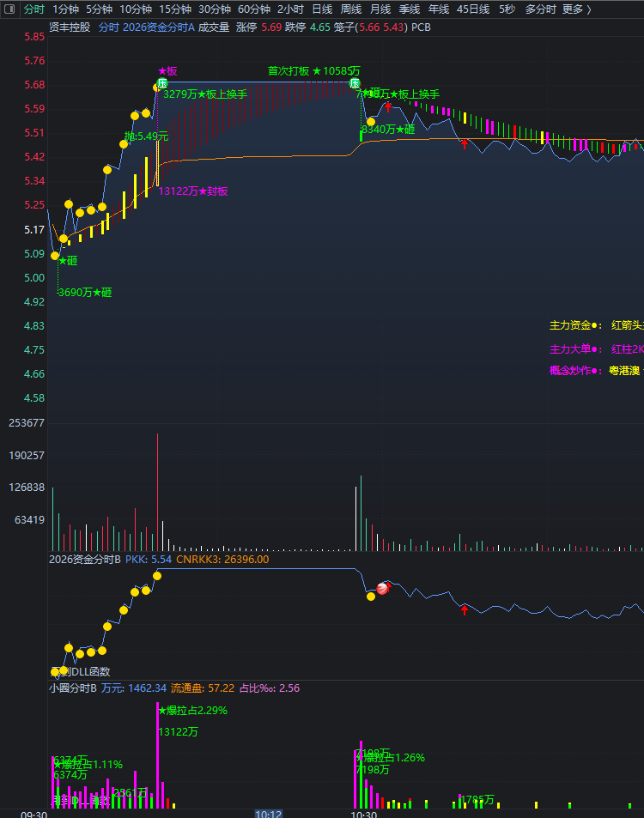The width and height of the screenshot is (644, 818).
Task: Click the panel toggle icon at top-left
Action: coord(9,9)
